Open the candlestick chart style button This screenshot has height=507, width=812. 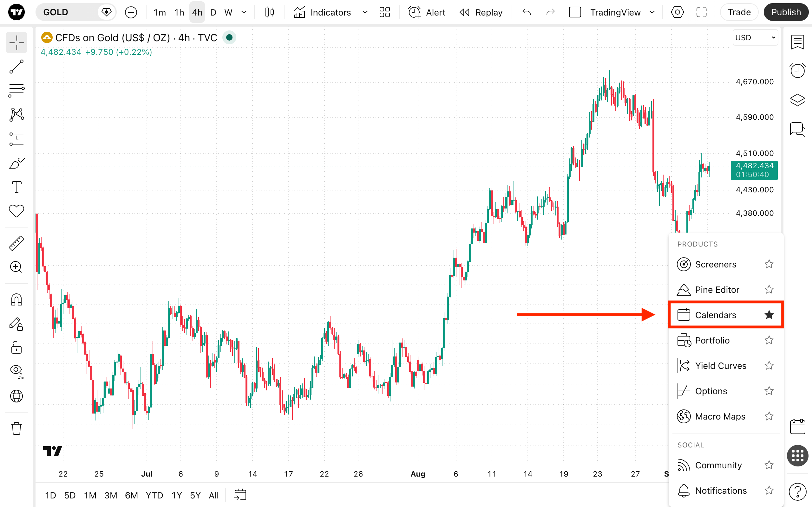(269, 12)
